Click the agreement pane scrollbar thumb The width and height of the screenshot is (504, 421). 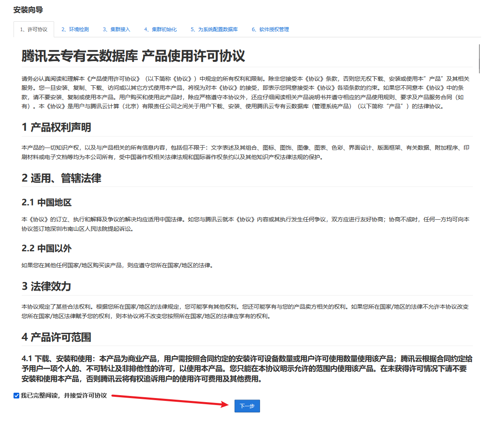point(479,59)
